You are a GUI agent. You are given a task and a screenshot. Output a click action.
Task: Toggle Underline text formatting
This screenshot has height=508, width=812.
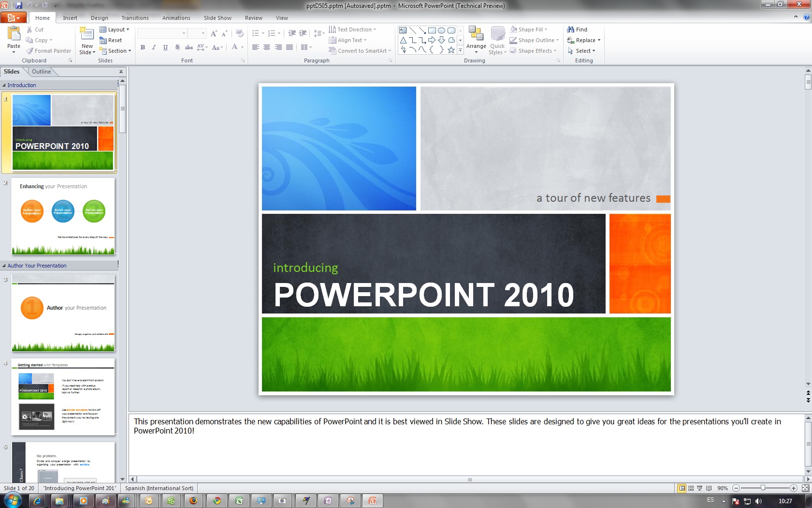165,47
